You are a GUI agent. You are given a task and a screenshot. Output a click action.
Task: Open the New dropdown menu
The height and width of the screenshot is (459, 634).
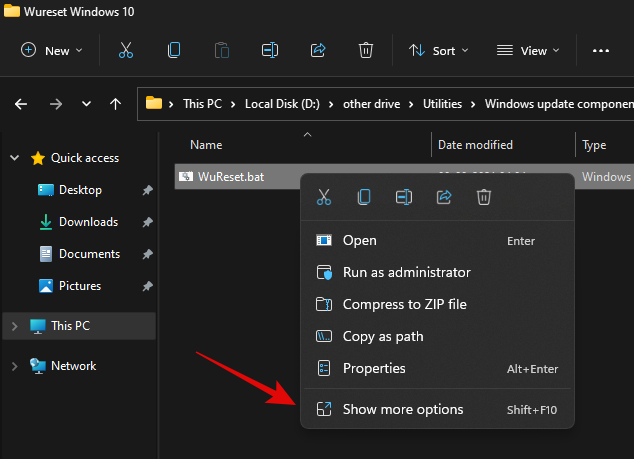(x=52, y=50)
